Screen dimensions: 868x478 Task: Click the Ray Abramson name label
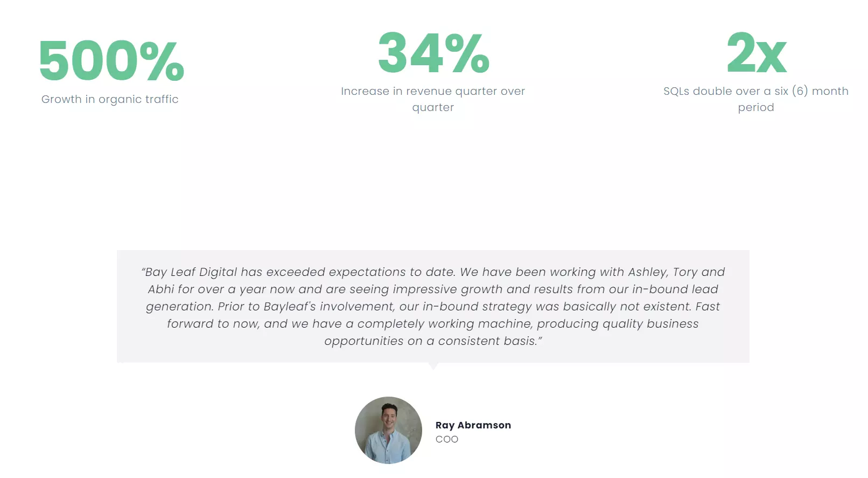click(x=473, y=425)
